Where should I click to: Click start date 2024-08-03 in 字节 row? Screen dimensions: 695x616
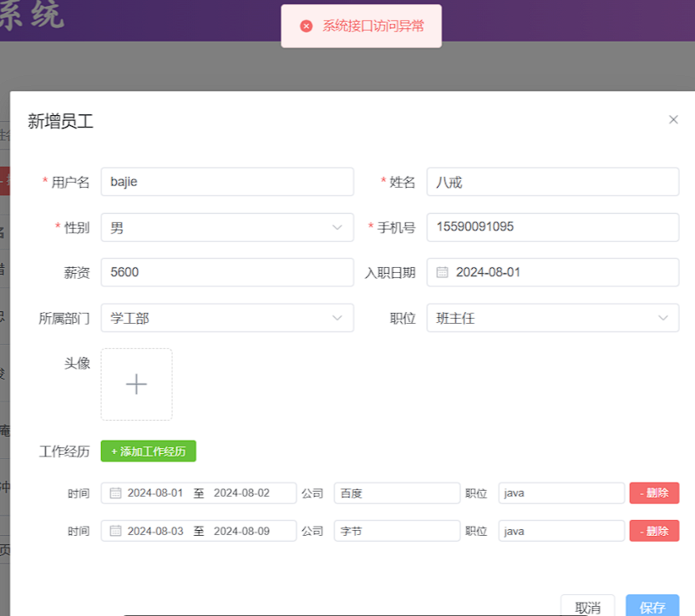click(155, 531)
